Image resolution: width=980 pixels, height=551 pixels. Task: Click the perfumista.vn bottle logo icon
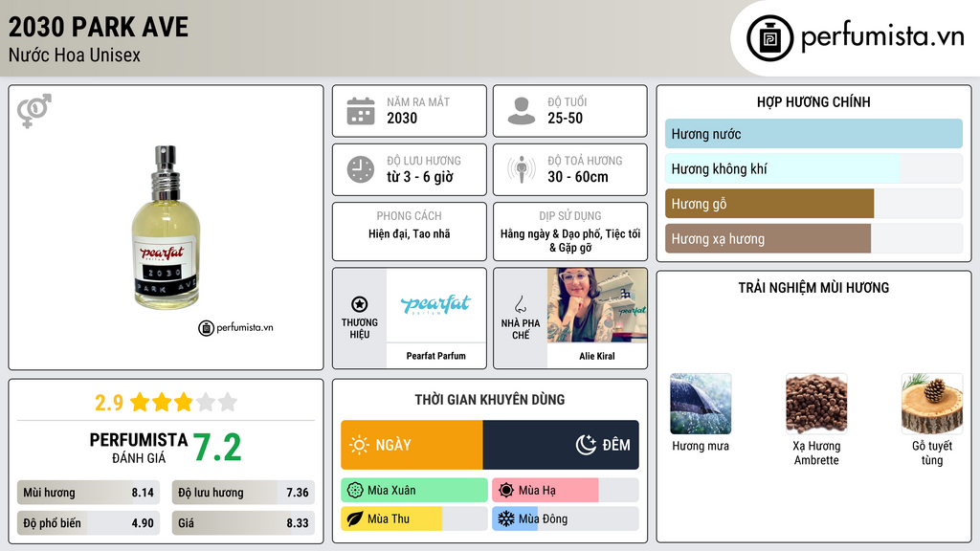[x=769, y=38]
